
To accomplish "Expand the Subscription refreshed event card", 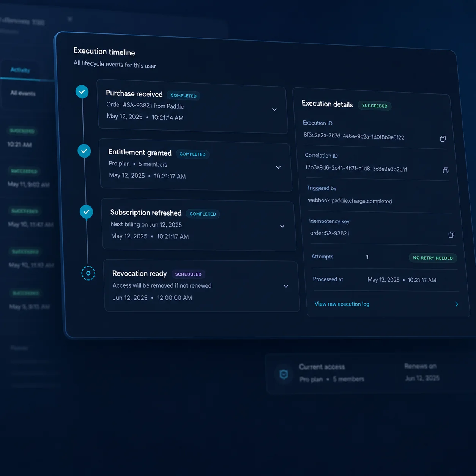I will pos(282,226).
